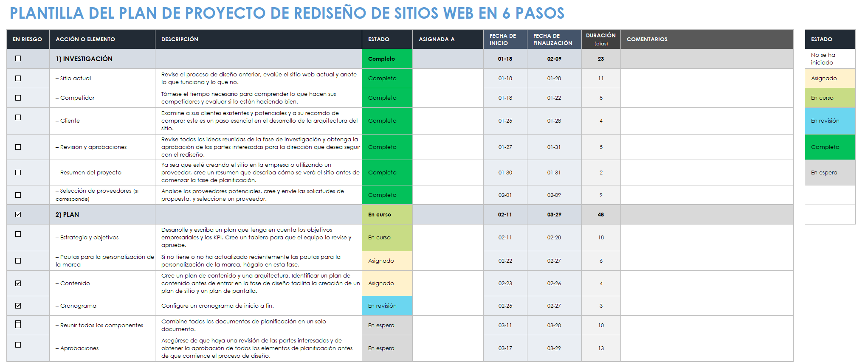Toggle the risk checkbox for Sitio actual
The width and height of the screenshot is (868, 362).
(18, 78)
